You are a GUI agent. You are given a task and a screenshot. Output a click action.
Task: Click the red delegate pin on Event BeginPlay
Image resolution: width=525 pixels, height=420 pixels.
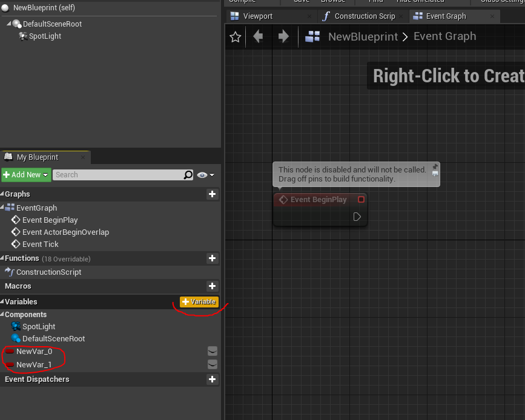[x=361, y=200]
